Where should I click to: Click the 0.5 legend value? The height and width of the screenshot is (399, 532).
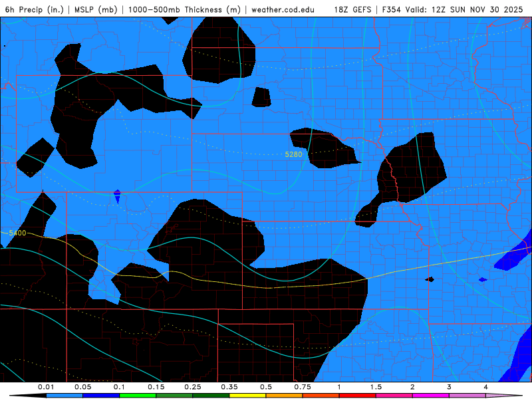266,387
